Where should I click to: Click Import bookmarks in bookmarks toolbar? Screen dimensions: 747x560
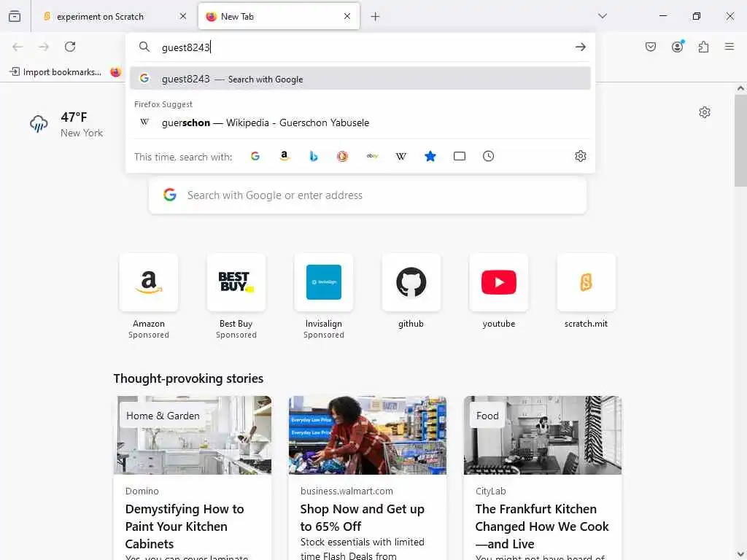(x=55, y=72)
